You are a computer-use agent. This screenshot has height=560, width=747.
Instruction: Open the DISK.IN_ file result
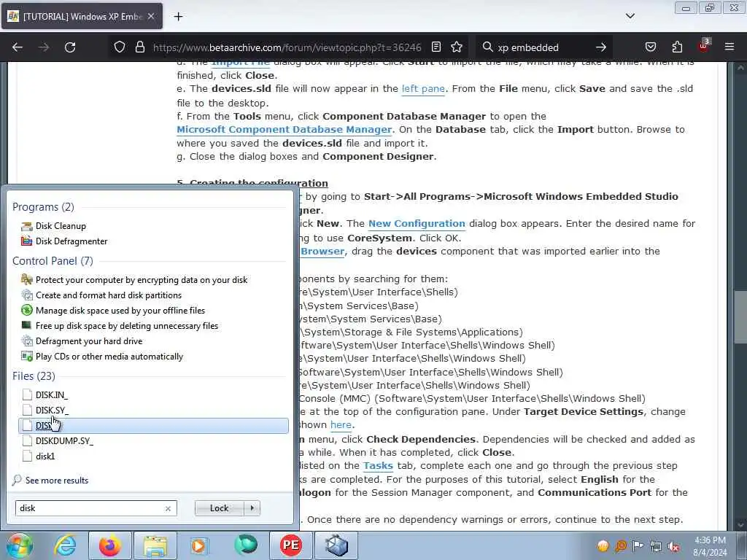(52, 394)
